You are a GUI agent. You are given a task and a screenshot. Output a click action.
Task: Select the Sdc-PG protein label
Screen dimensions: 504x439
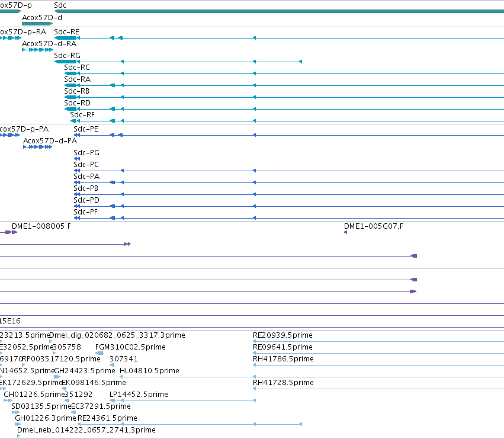pyautogui.click(x=86, y=153)
